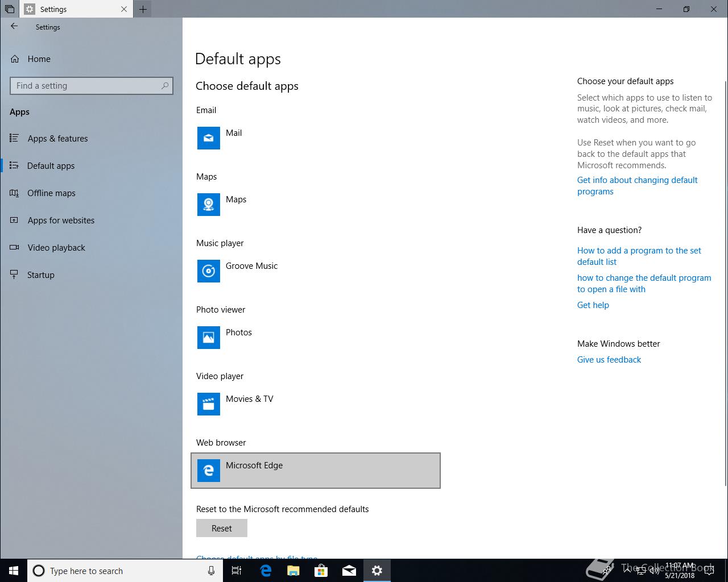728x582 pixels.
Task: Go back using the back arrow
Action: 14,27
